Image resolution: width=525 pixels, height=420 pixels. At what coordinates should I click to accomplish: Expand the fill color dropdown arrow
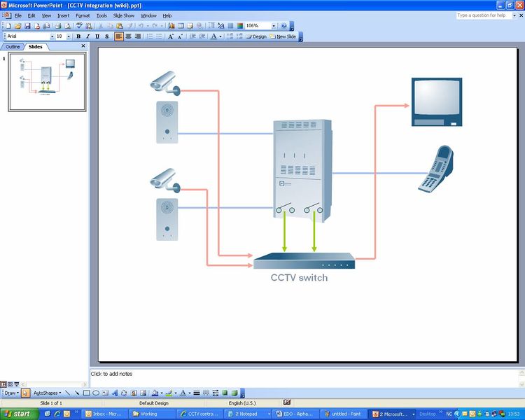point(162,393)
